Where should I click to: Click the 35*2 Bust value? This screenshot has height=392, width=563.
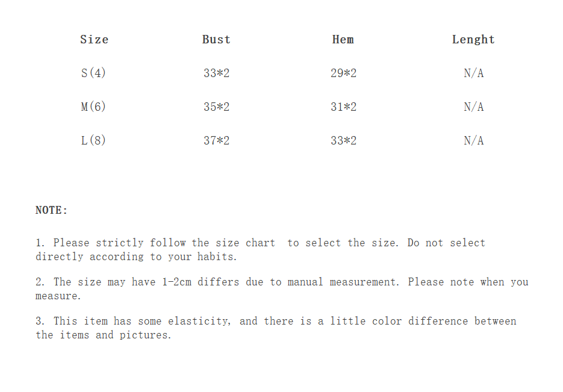click(216, 107)
